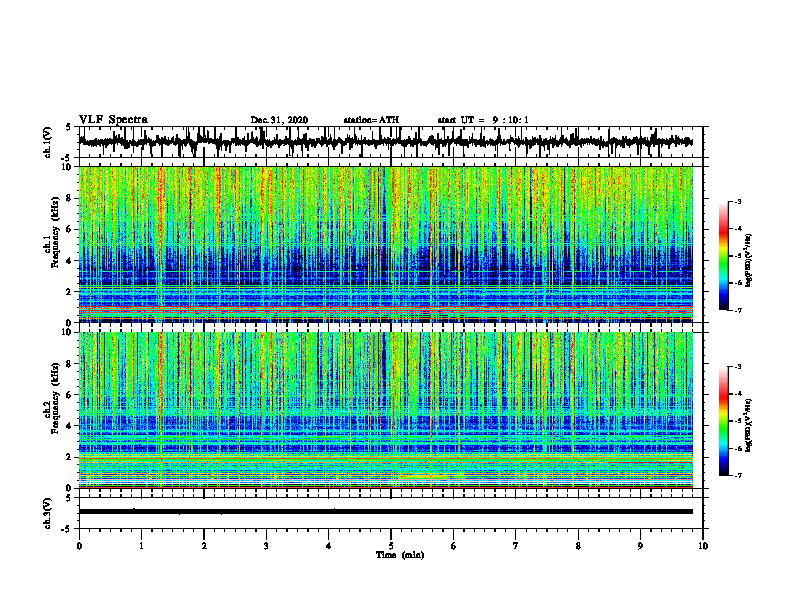Select the "Dec. 31, 2020" date text
Viewport: 792px width, 612px height.
tap(279, 120)
